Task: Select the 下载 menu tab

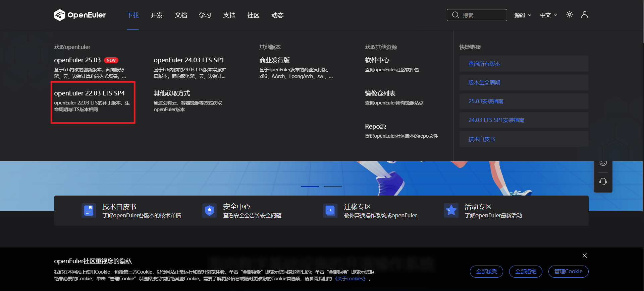Action: pos(133,15)
